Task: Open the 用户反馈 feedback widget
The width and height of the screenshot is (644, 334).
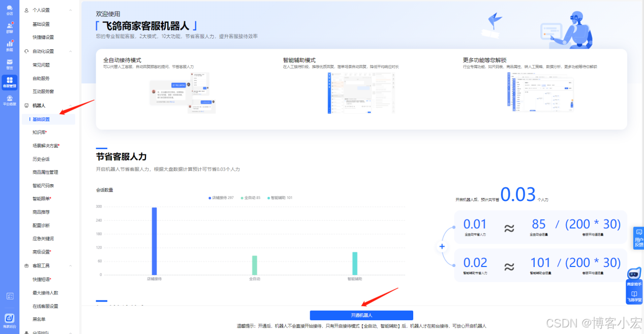Action: pos(638,239)
